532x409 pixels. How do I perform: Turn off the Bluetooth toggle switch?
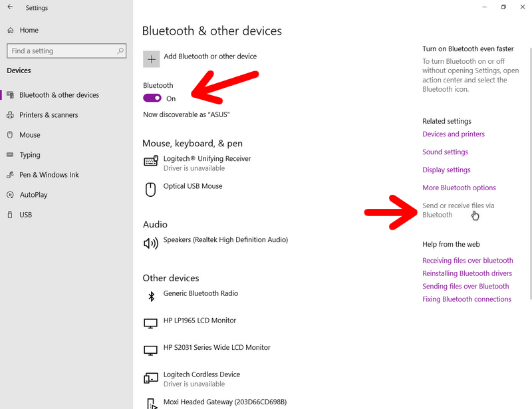pyautogui.click(x=152, y=98)
